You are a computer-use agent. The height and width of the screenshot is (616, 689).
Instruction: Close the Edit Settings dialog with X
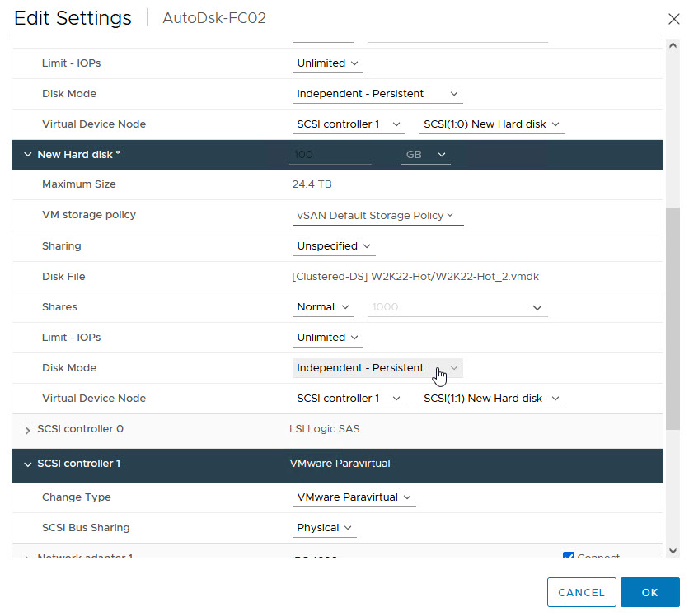[x=673, y=18]
